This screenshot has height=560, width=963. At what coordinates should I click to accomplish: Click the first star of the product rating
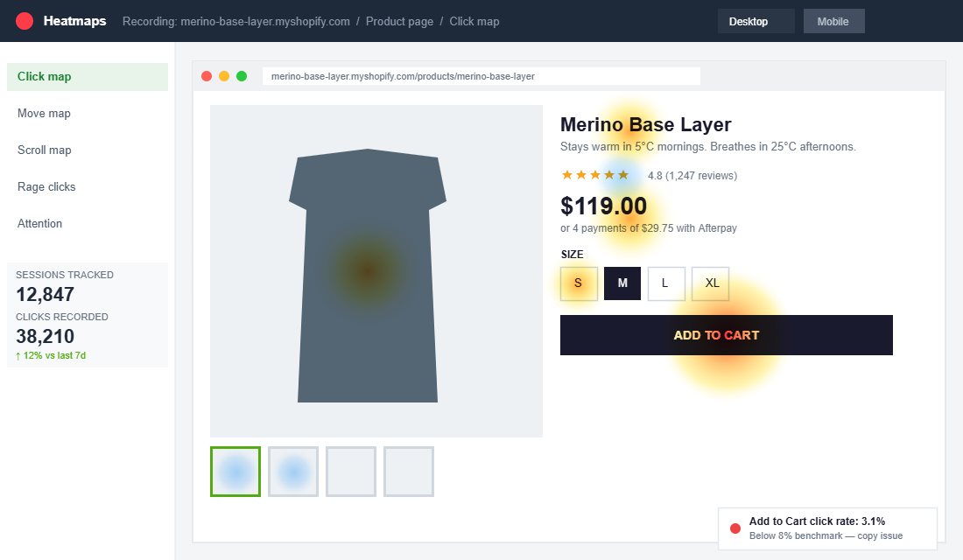(x=567, y=175)
